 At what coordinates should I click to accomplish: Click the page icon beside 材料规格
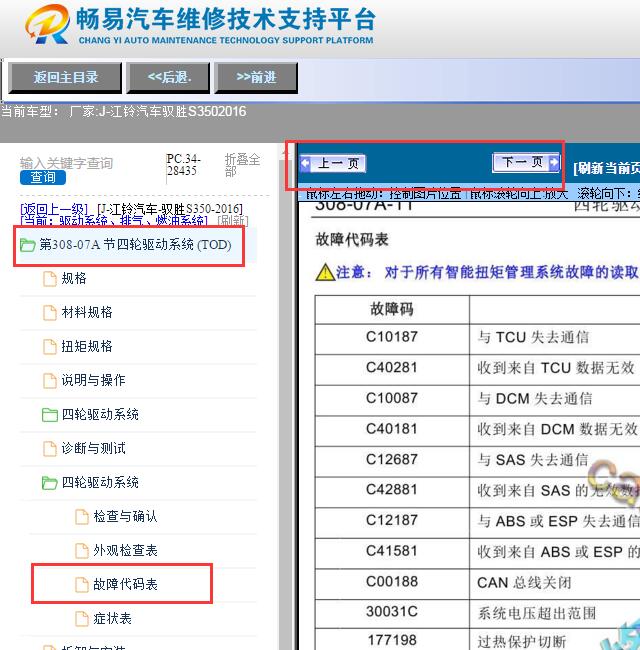[x=50, y=313]
